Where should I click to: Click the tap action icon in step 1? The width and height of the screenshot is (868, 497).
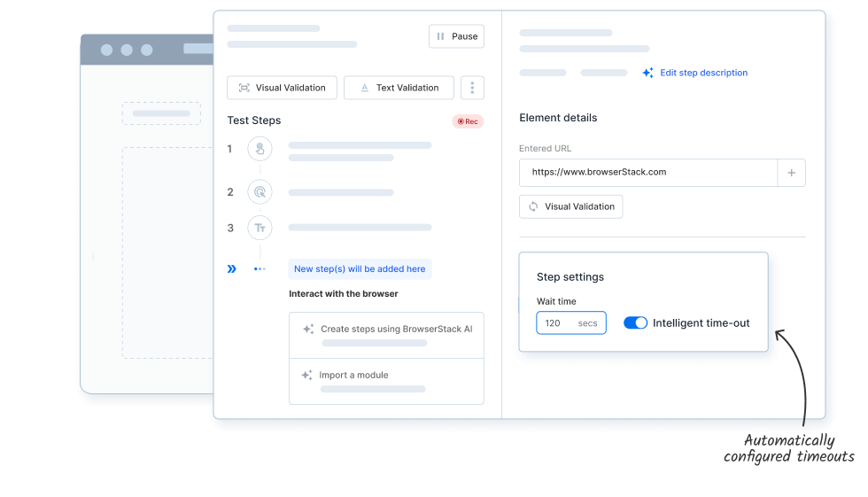(260, 149)
